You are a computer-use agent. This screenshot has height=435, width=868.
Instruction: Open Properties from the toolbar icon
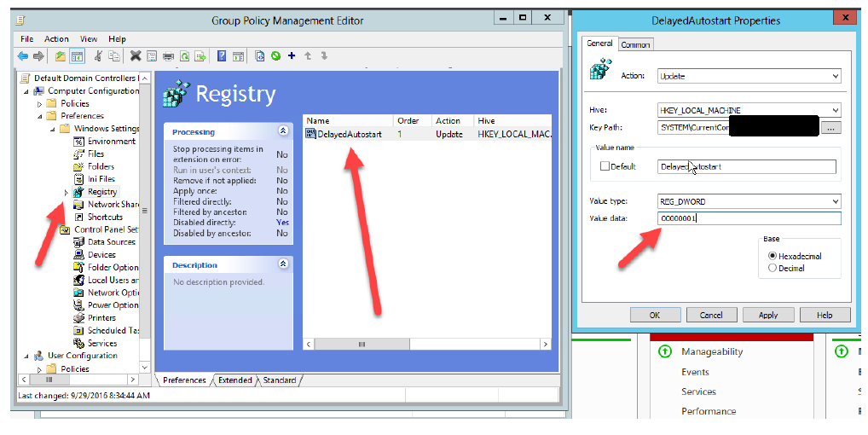point(152,56)
